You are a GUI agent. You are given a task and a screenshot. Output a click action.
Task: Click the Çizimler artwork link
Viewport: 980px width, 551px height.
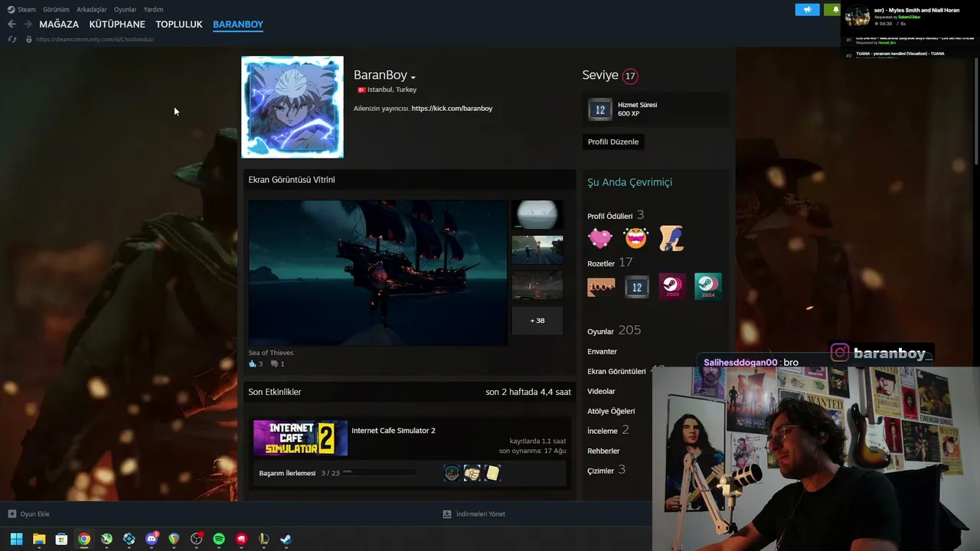[x=606, y=470]
